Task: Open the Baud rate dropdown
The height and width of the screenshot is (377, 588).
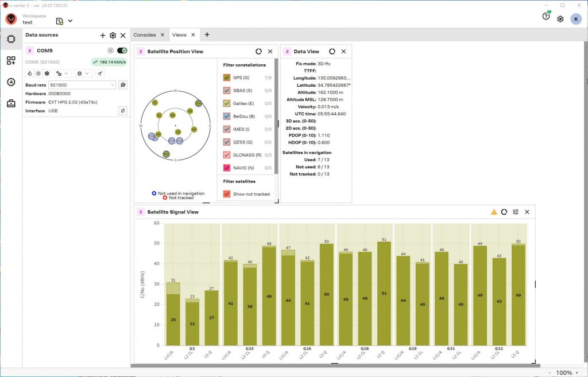Action: (x=83, y=85)
